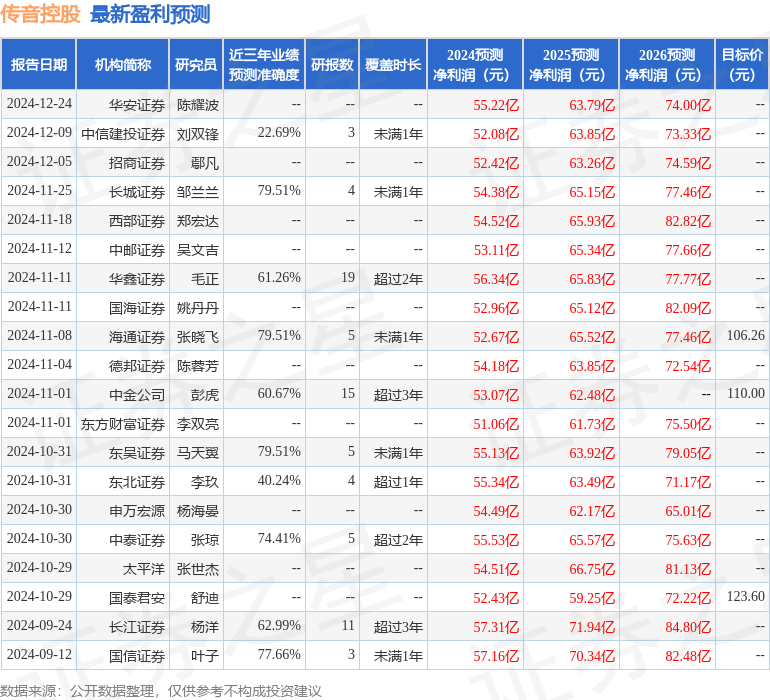Click the 55.22亿 profit forecast
This screenshot has width=770, height=700.
pos(496,105)
